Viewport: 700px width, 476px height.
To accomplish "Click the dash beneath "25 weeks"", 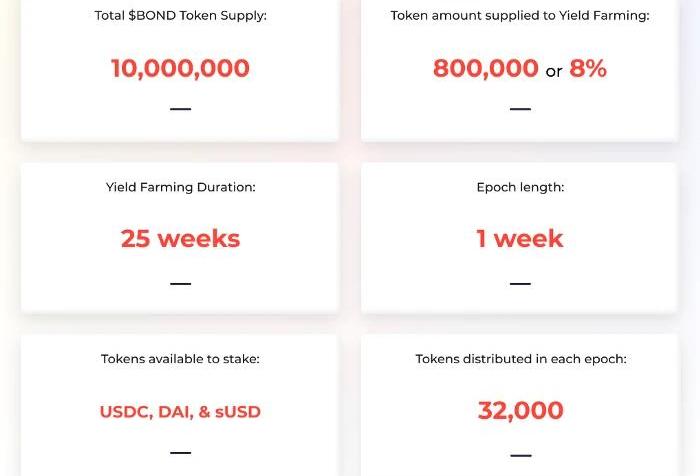I will 180,284.
